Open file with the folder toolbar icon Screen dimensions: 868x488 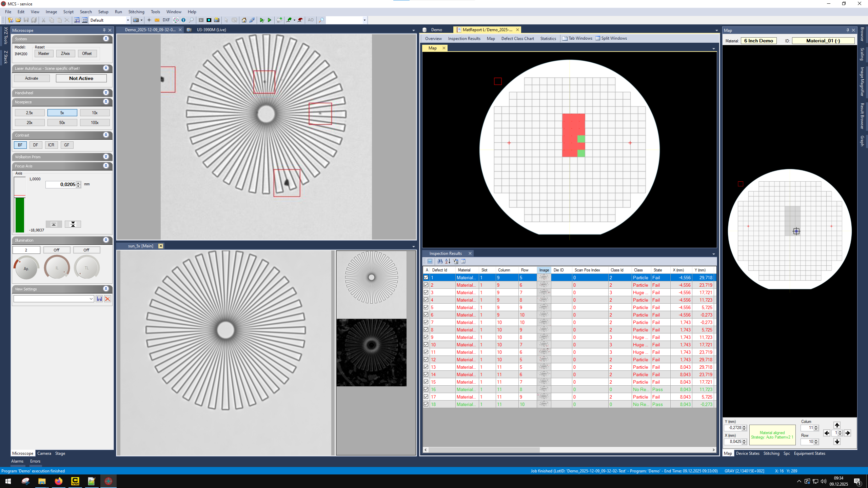18,20
